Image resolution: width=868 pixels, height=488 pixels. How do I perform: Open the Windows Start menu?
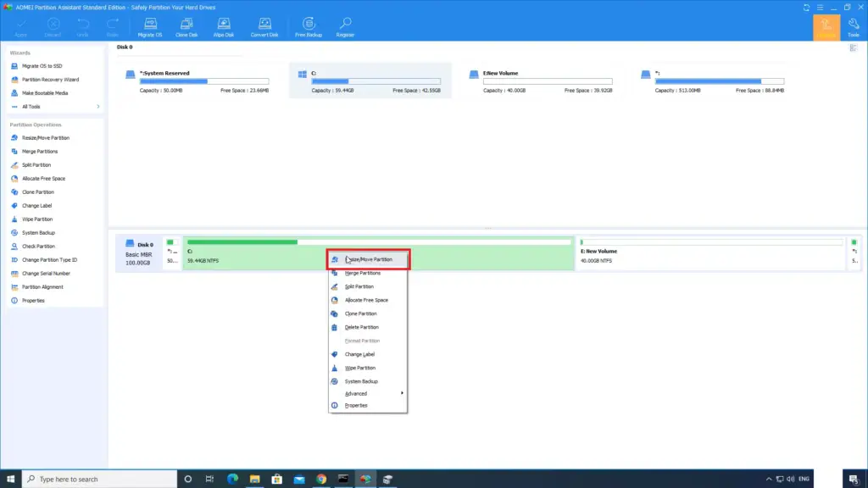10,480
